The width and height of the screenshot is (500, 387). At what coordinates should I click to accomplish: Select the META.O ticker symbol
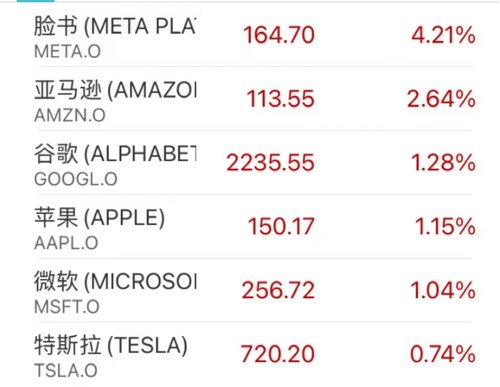click(67, 52)
